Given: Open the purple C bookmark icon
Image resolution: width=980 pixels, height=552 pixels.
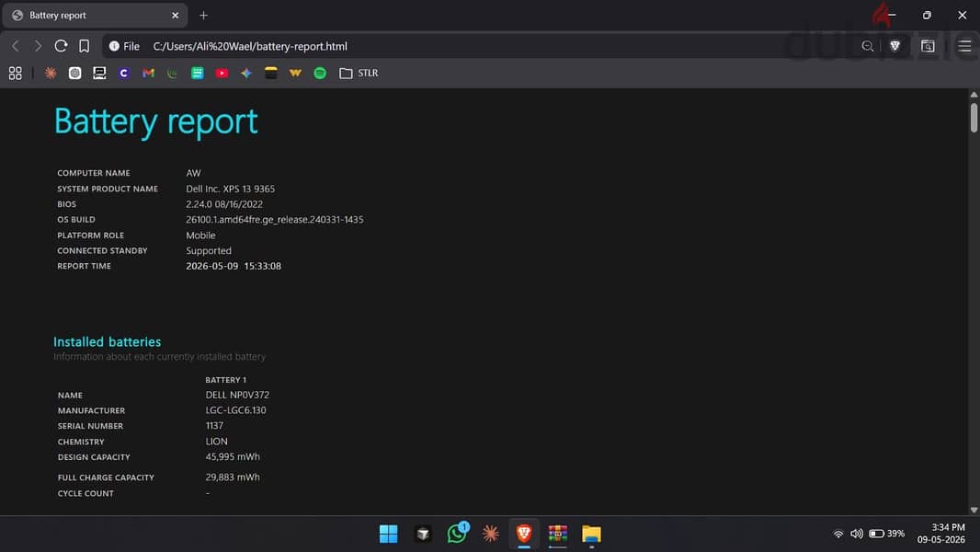Looking at the screenshot, I should pyautogui.click(x=124, y=74).
